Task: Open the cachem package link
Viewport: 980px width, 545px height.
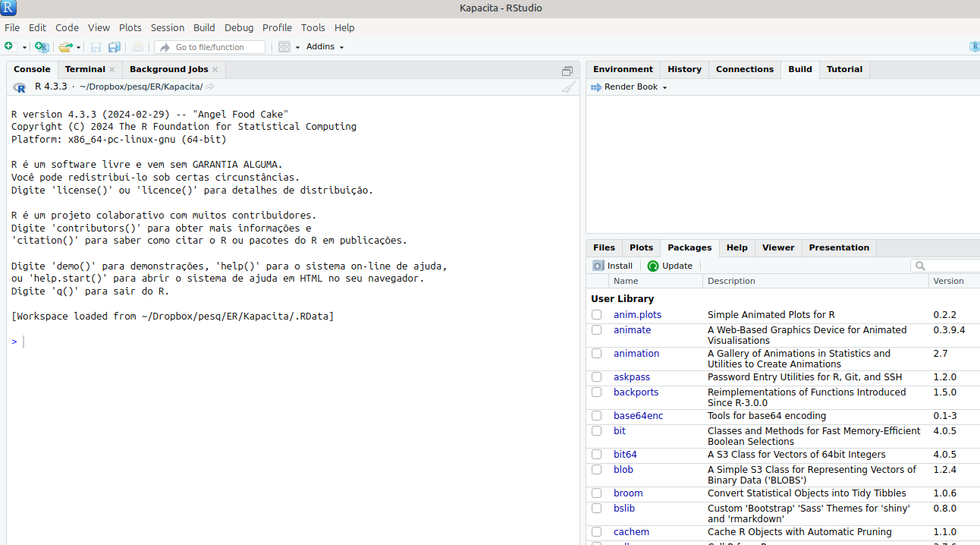Action: click(x=631, y=532)
